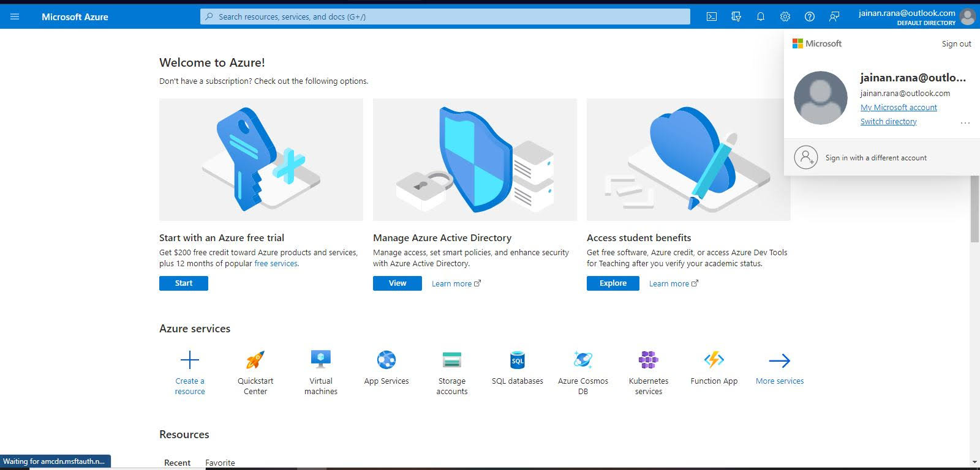Click the Welcome to Azure! heading

pyautogui.click(x=212, y=62)
